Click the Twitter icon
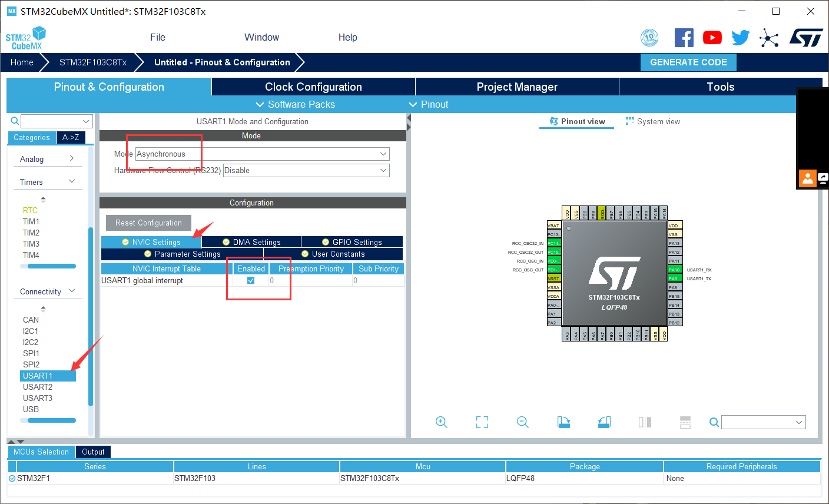This screenshot has height=504, width=829. coord(740,37)
